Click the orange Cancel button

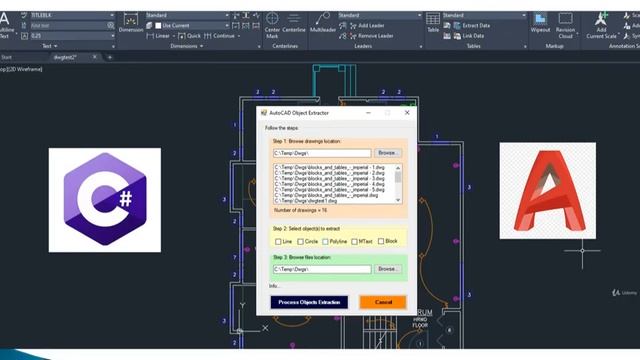click(383, 302)
